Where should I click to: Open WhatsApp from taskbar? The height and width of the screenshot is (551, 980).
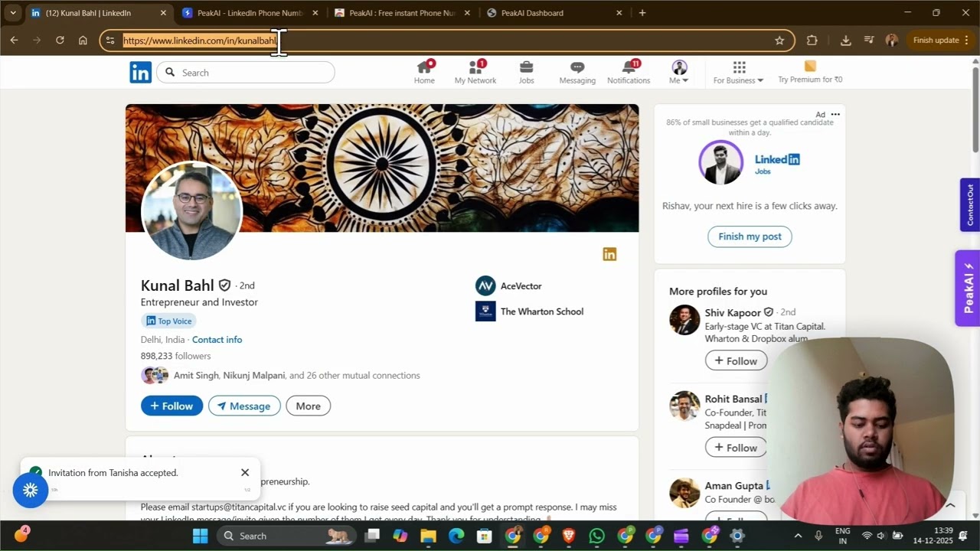pos(597,536)
